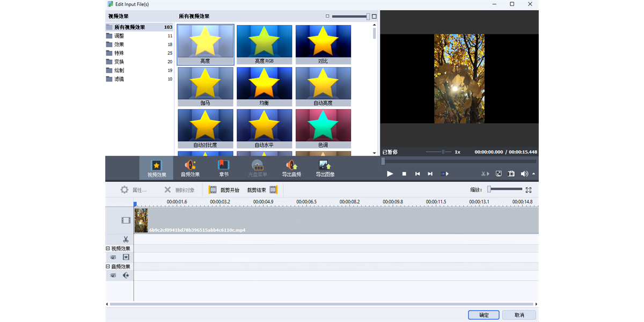
Task: Cancel the dialog with 取消
Action: pos(519,315)
